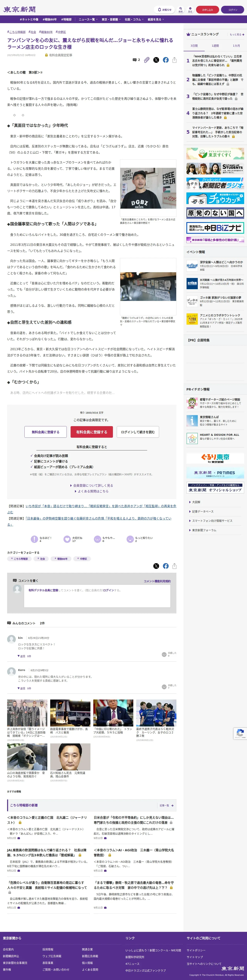Screen dimensions: 247x980
Task: Click 無料会員に登録する button
Action: tap(46, 432)
